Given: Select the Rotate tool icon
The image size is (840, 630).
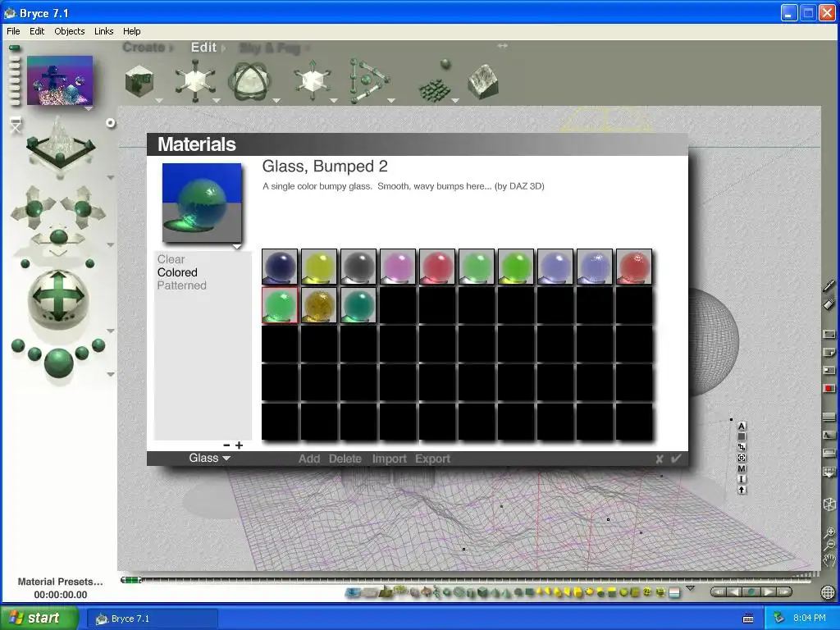Looking at the screenshot, I should pyautogui.click(x=249, y=81).
